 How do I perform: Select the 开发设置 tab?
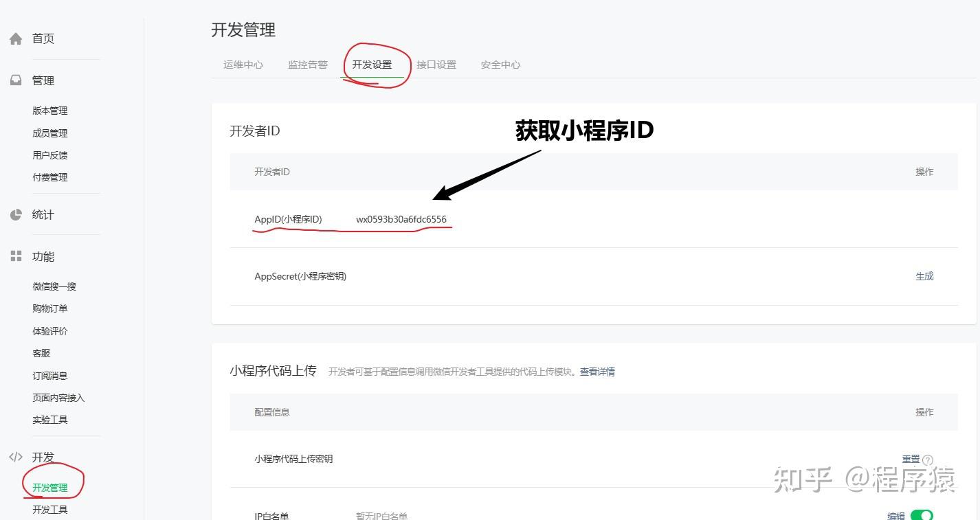(x=372, y=65)
